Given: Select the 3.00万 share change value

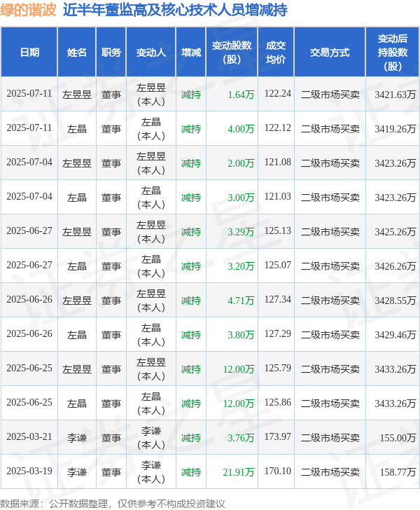Looking at the screenshot, I should click(241, 198).
